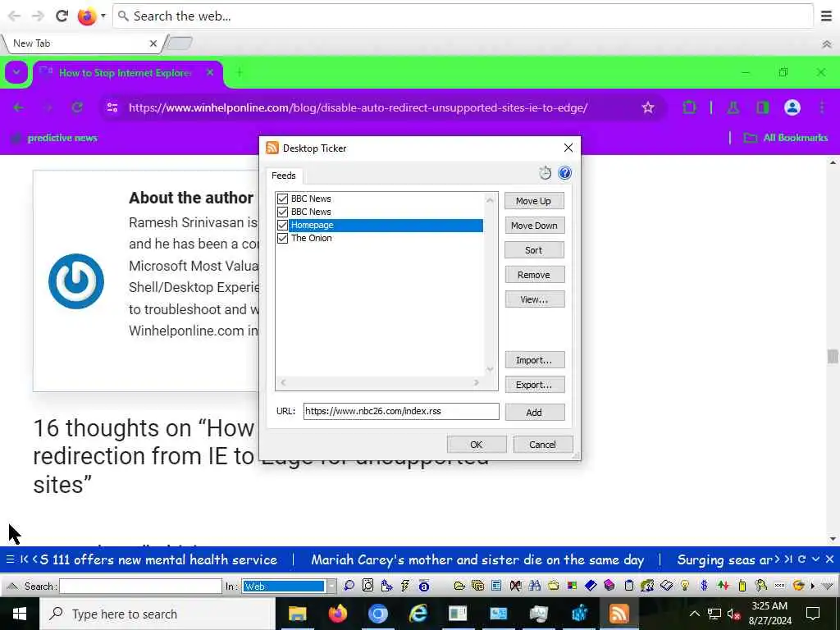
Task: Show hidden system tray icons
Action: [x=694, y=614]
